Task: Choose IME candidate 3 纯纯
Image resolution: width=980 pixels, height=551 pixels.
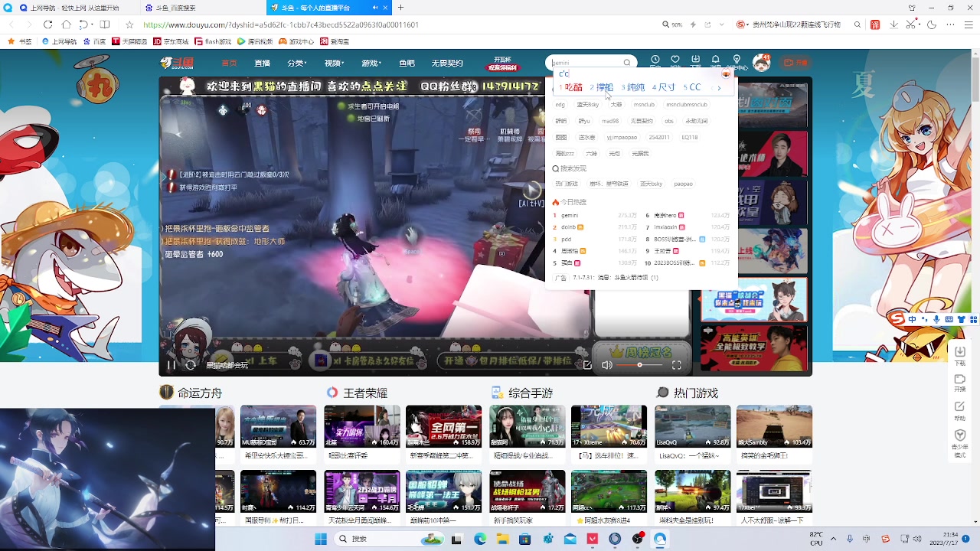Action: point(633,87)
